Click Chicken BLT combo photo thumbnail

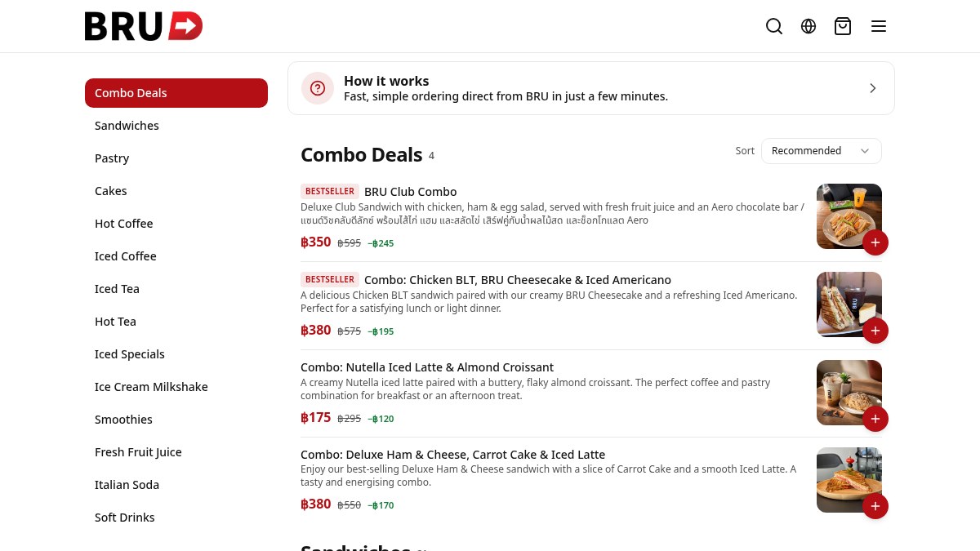(849, 304)
